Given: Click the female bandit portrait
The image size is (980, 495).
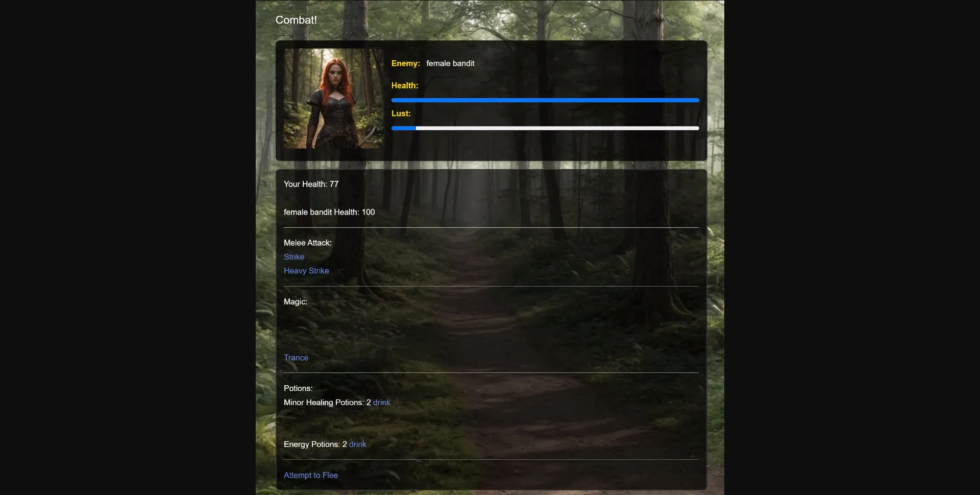Looking at the screenshot, I should click(x=333, y=100).
